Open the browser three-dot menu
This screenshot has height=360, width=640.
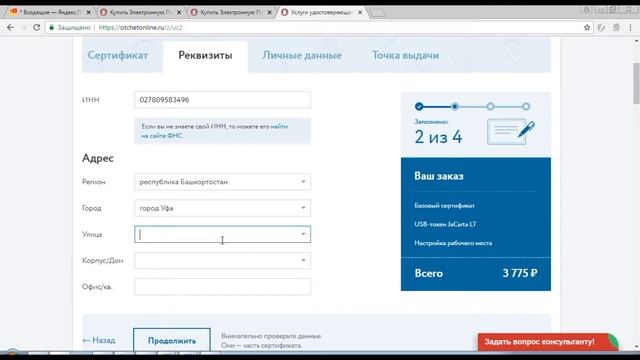coord(630,27)
